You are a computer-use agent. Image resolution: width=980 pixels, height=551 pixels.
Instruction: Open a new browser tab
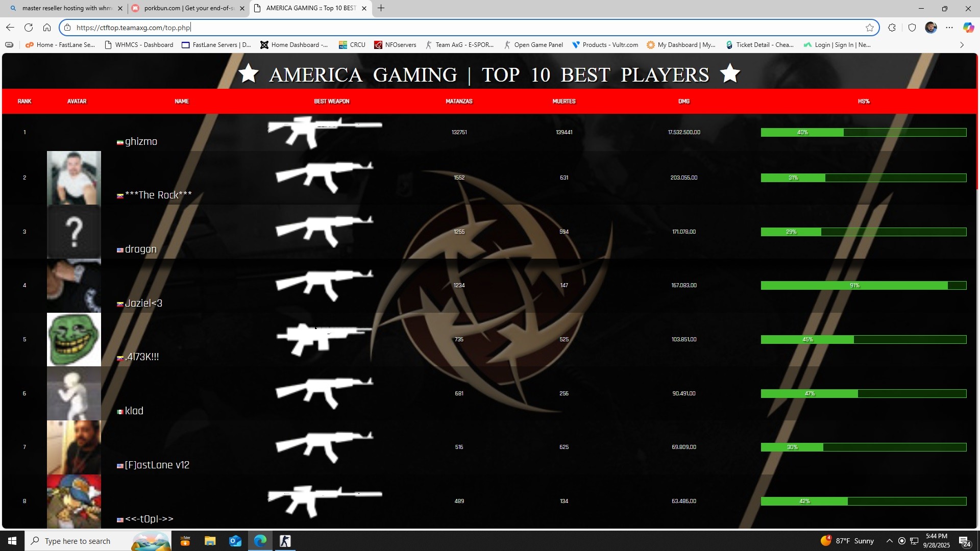tap(381, 8)
